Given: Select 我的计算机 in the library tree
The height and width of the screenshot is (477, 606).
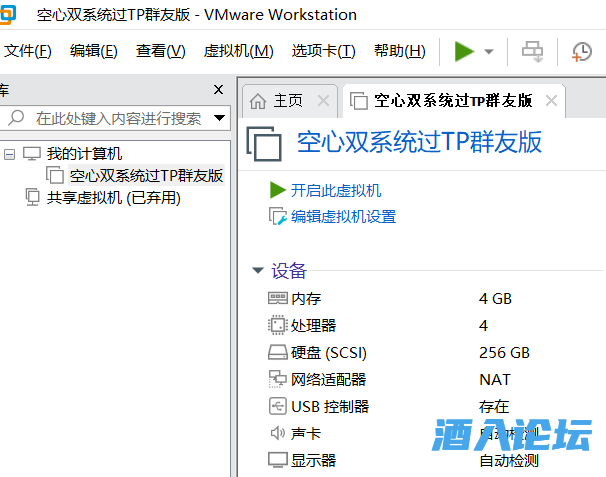Looking at the screenshot, I should point(84,153).
